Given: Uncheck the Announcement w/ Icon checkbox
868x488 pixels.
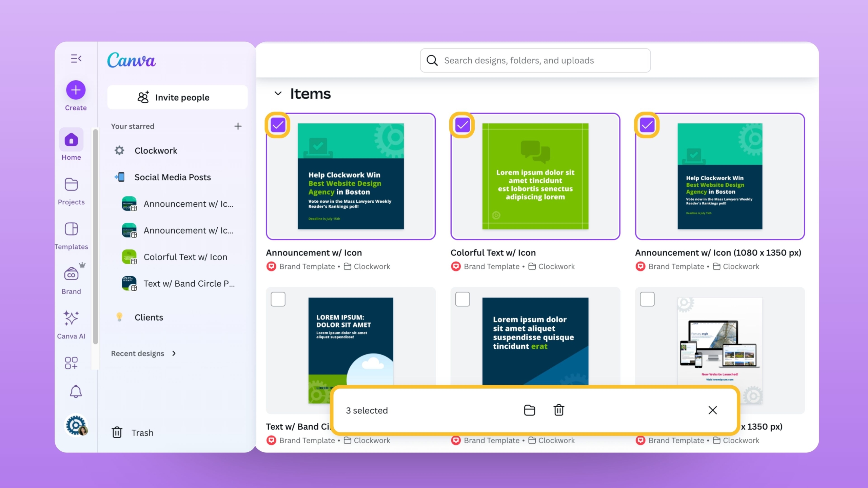Looking at the screenshot, I should pyautogui.click(x=278, y=125).
